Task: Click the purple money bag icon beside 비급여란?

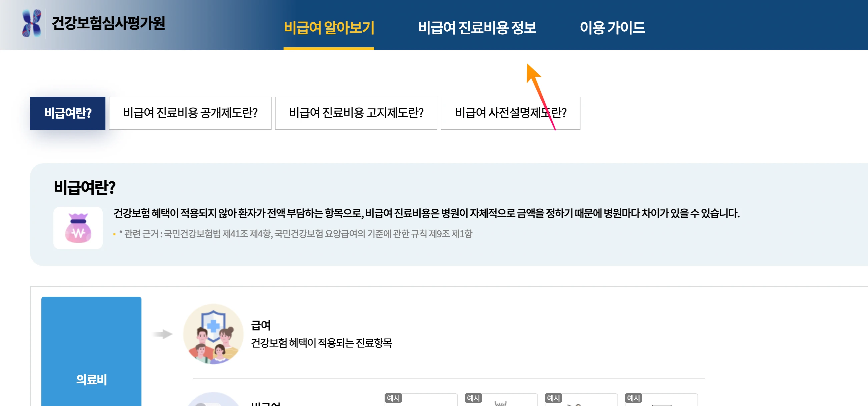Action: click(78, 228)
